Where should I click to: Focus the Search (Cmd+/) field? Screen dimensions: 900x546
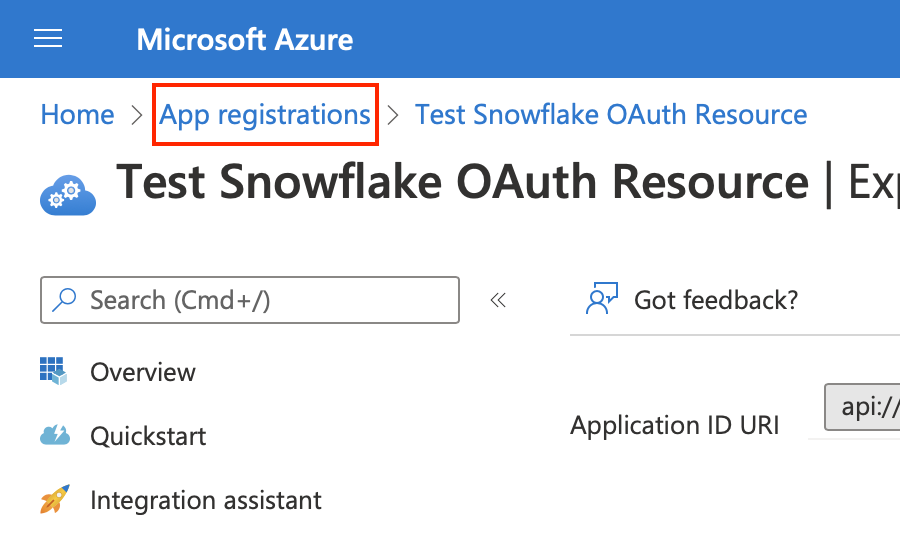point(250,300)
